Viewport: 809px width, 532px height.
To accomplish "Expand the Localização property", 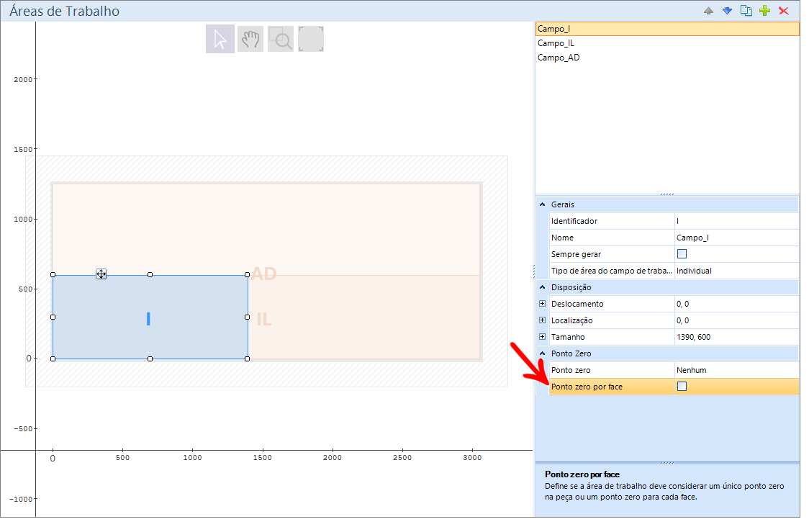I will (542, 320).
